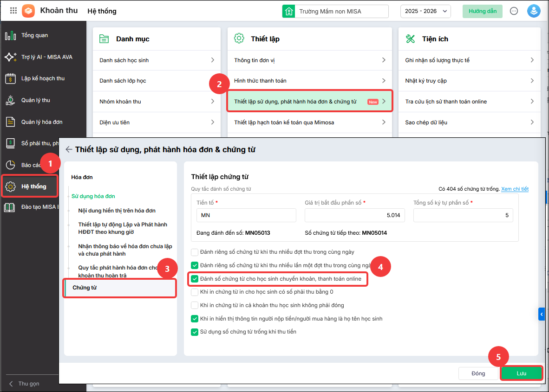Enable Khi in chứng từ số phải thu bằng 0
The width and height of the screenshot is (549, 392).
click(x=194, y=292)
